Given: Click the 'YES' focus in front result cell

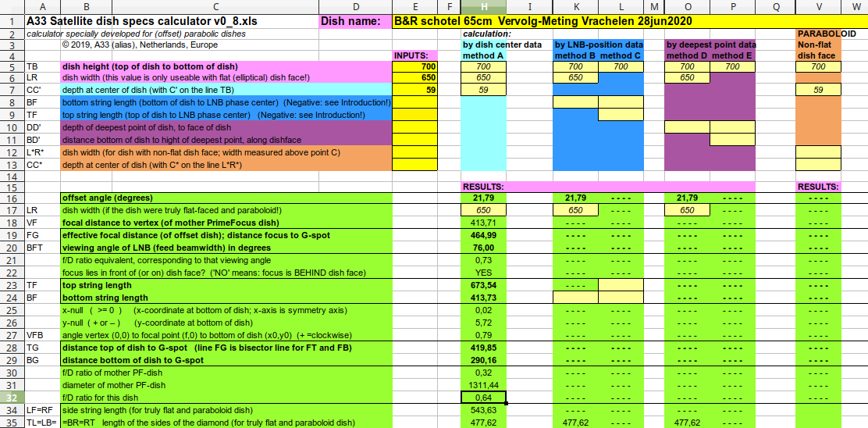Looking at the screenshot, I should (x=484, y=273).
